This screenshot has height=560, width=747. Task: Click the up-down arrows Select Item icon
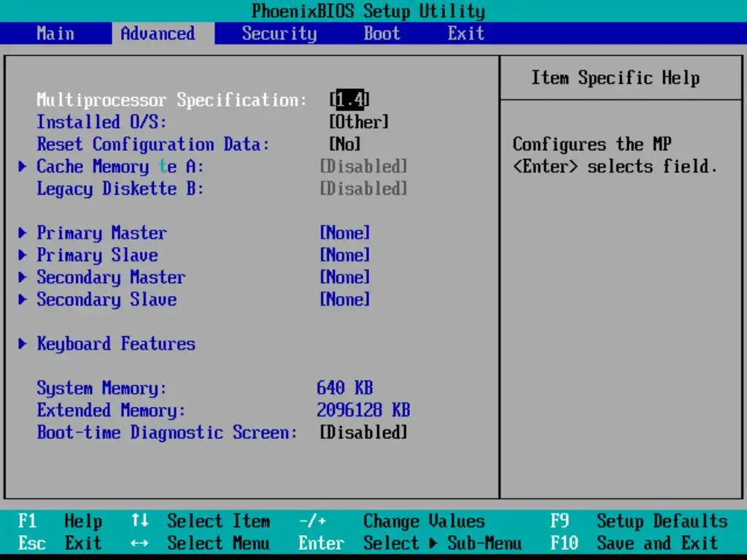tap(139, 521)
